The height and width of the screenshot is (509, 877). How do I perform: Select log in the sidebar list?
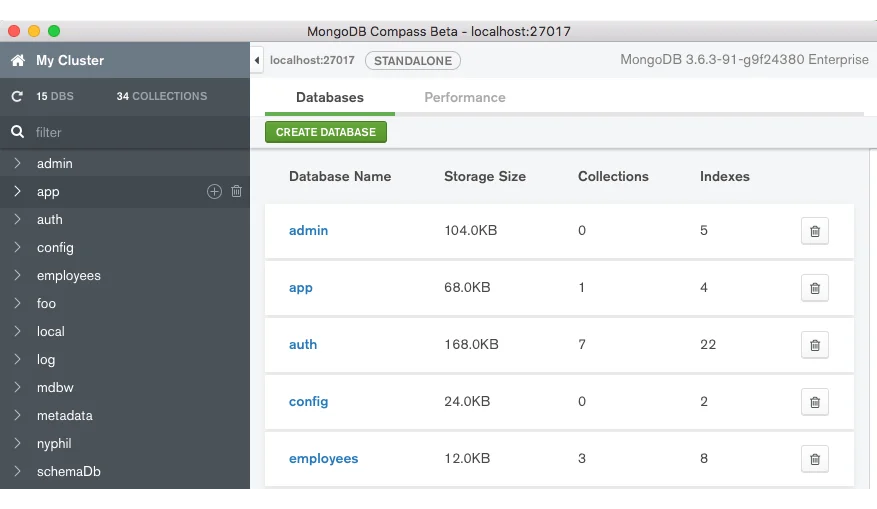point(46,359)
